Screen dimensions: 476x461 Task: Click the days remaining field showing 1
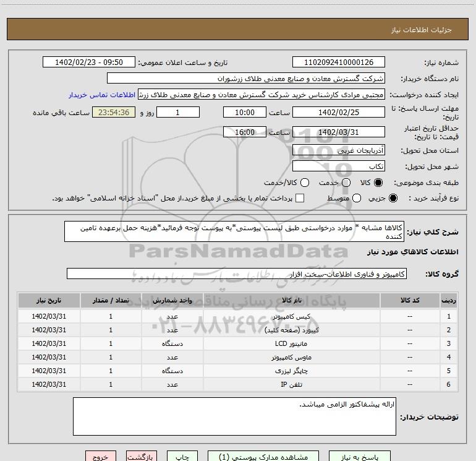(x=178, y=112)
